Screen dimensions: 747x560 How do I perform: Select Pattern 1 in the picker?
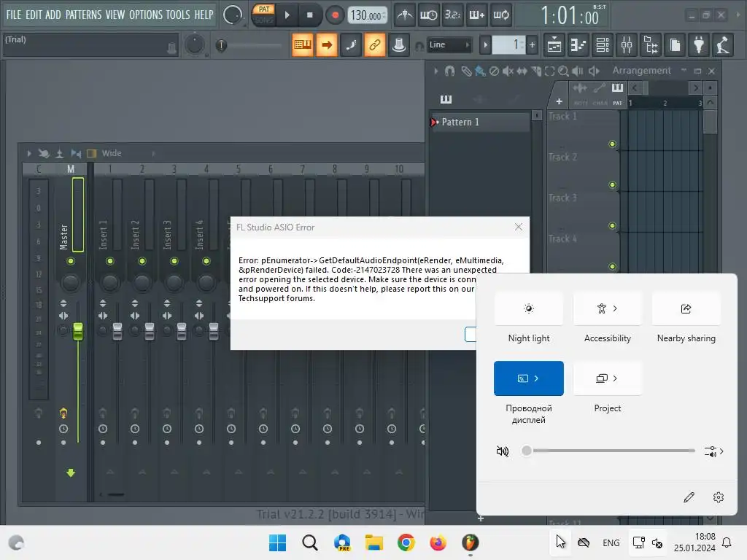480,122
